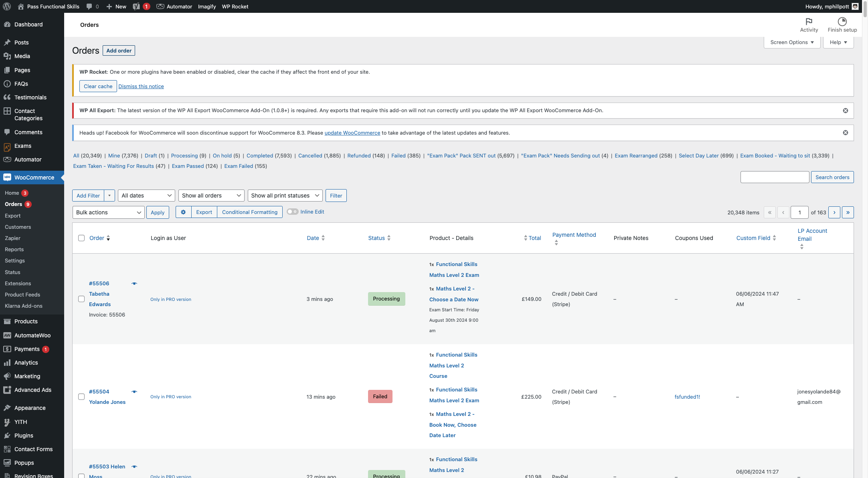Sort by Status column

[379, 238]
